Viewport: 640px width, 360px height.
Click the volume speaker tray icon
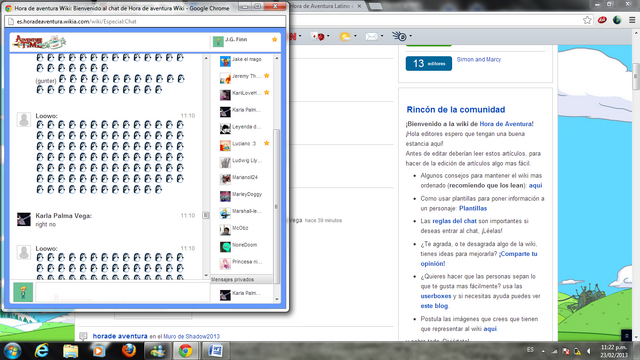coord(589,351)
